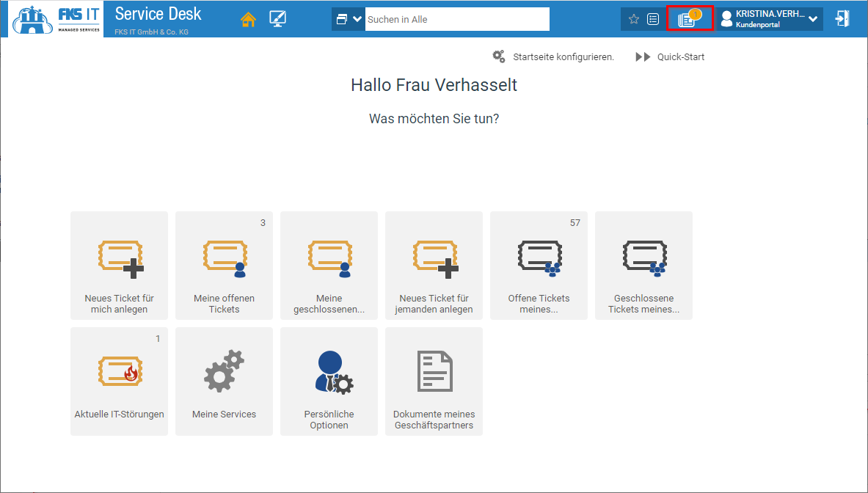
Task: Click the FKS IT logo
Action: pos(56,19)
